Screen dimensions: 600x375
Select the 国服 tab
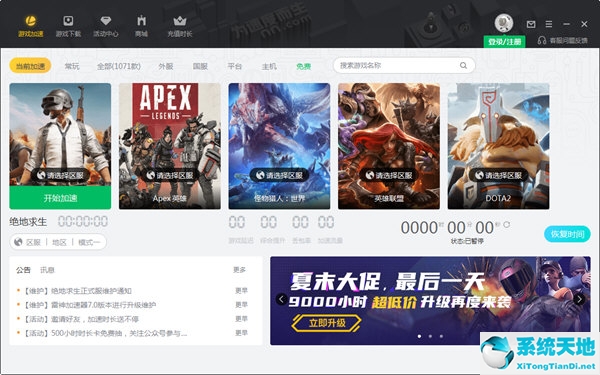[x=200, y=66]
